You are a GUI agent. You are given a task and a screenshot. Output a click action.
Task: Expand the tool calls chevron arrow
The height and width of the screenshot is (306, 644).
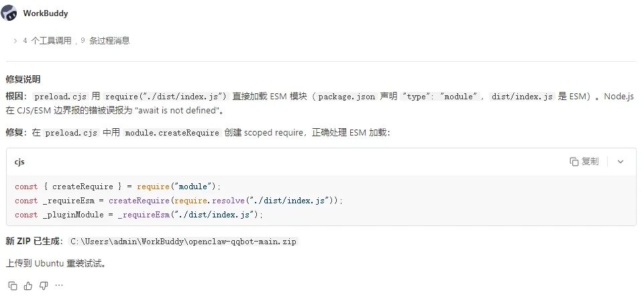click(15, 41)
